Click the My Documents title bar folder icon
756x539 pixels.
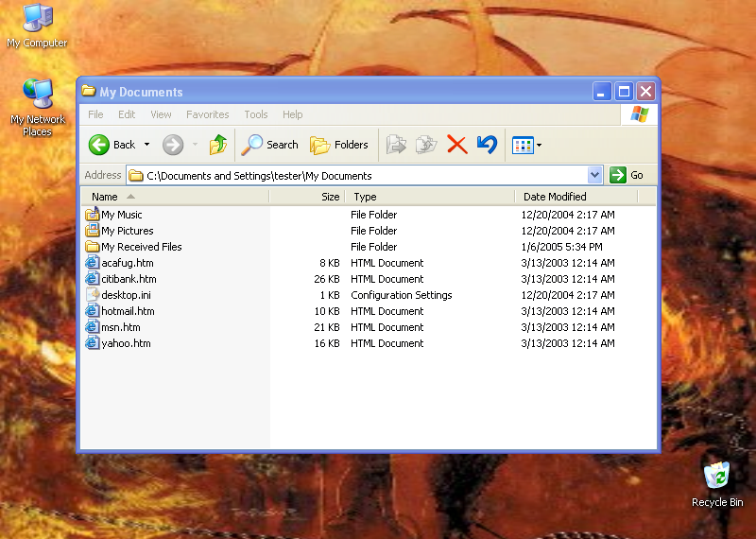point(88,91)
